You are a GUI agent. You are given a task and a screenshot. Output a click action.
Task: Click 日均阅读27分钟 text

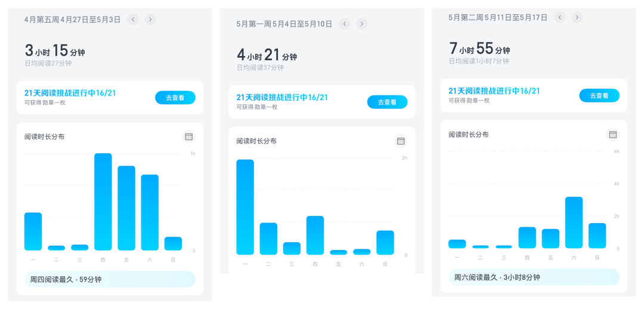coord(48,63)
